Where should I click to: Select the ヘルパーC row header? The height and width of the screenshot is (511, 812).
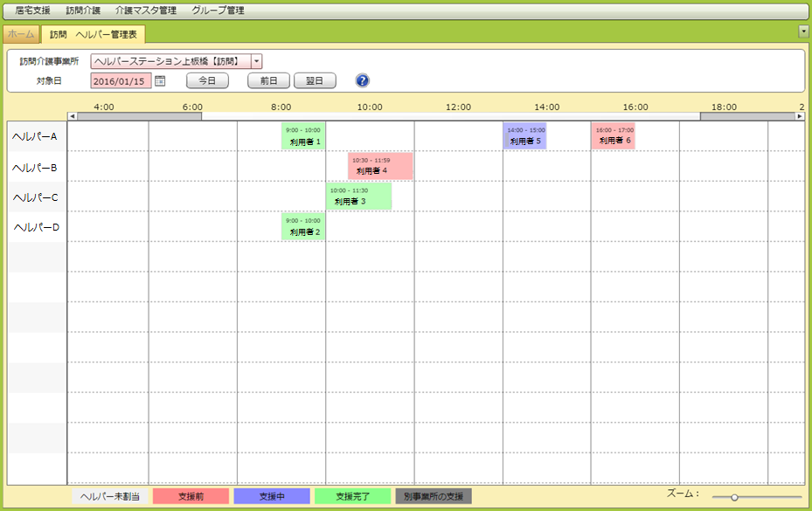pos(37,197)
